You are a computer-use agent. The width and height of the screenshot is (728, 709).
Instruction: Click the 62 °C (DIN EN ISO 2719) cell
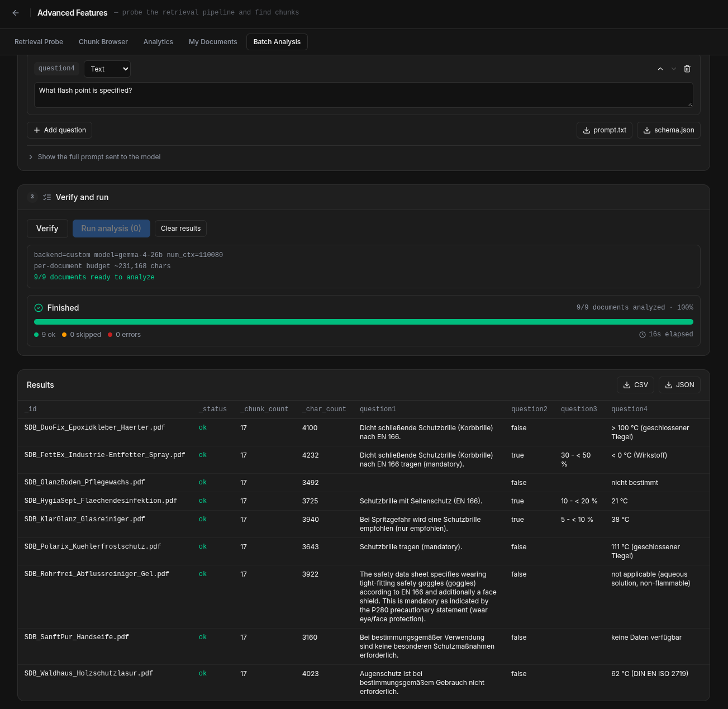pyautogui.click(x=650, y=674)
